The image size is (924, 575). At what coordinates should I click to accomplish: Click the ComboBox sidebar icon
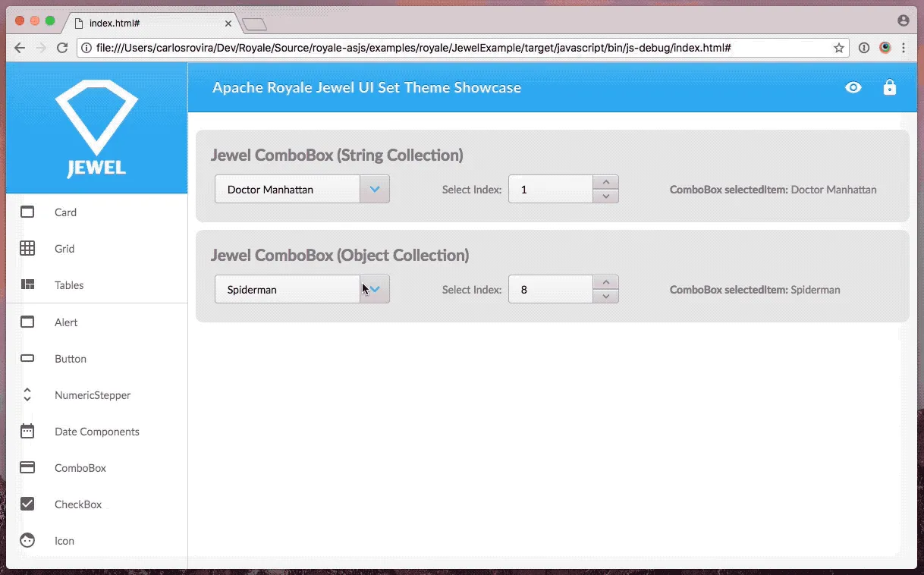click(27, 467)
